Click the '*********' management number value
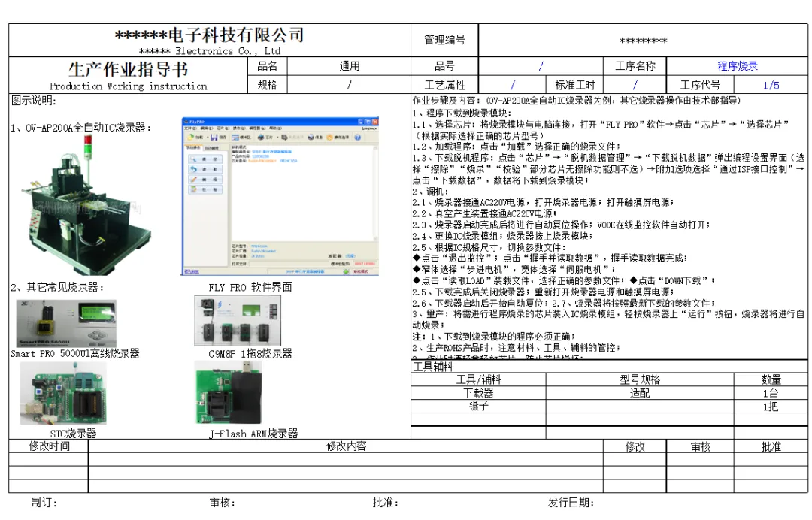 point(643,41)
